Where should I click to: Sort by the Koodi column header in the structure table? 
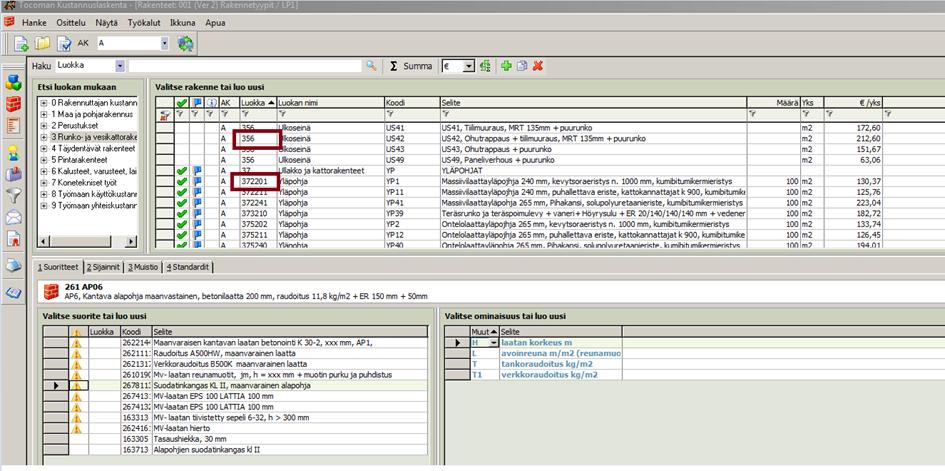412,103
